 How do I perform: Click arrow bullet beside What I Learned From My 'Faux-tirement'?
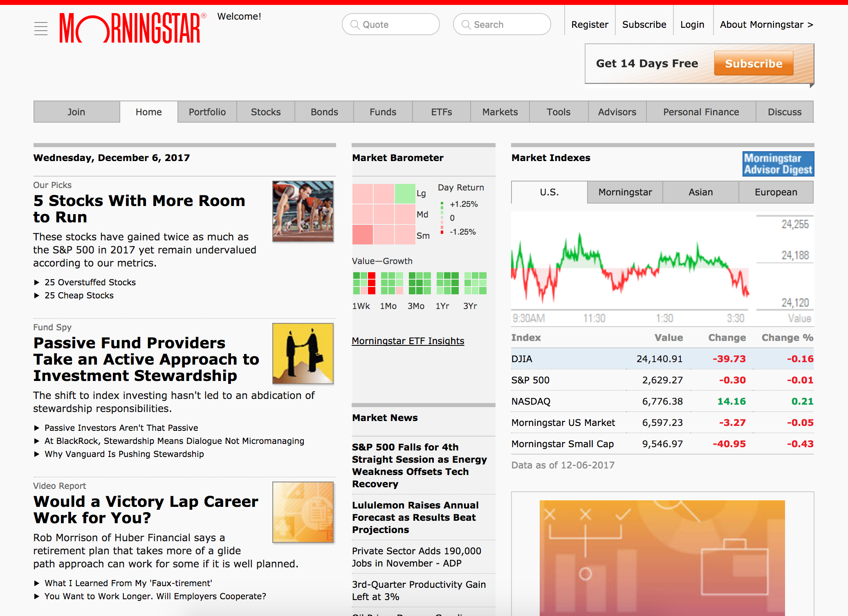(x=36, y=583)
